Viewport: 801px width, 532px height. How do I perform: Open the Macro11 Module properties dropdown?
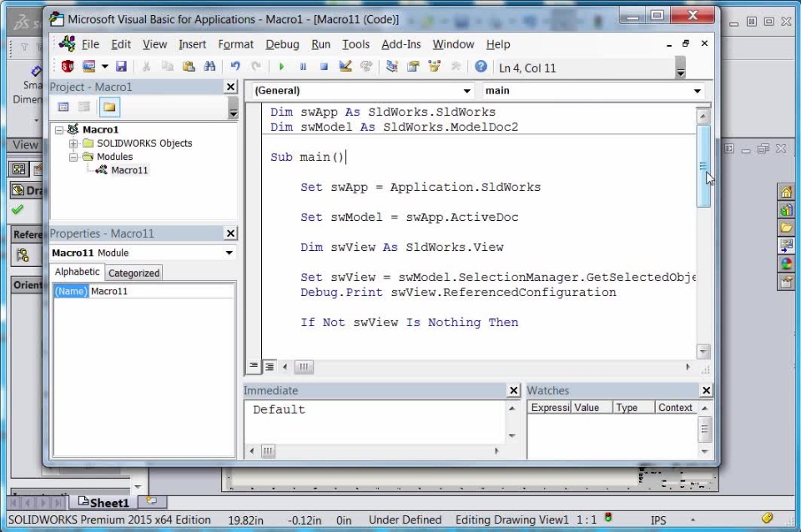tap(229, 253)
